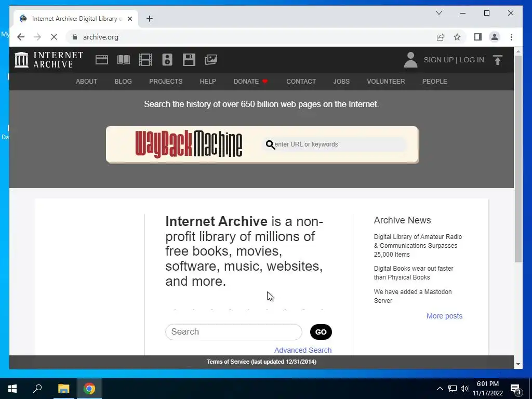Screen dimensions: 532x399
Task: Open the VOLUNTEER menu item
Action: tap(386, 82)
